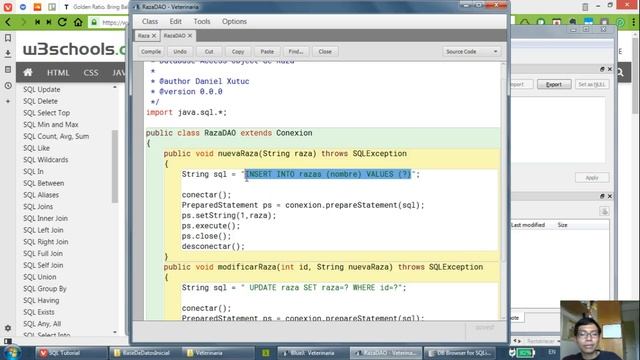The width and height of the screenshot is (640, 360).
Task: Switch to DB Browser for SQLite taskbar item
Action: pos(461,353)
